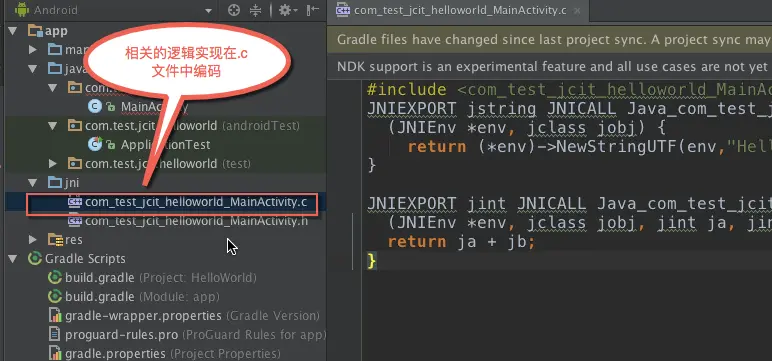
Task: Open gradle-wrapper.properties file
Action: coord(192,316)
